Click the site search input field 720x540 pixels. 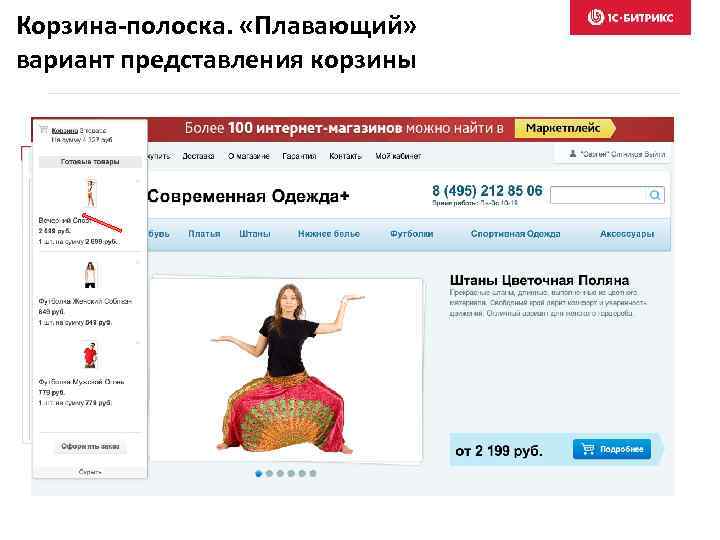600,195
